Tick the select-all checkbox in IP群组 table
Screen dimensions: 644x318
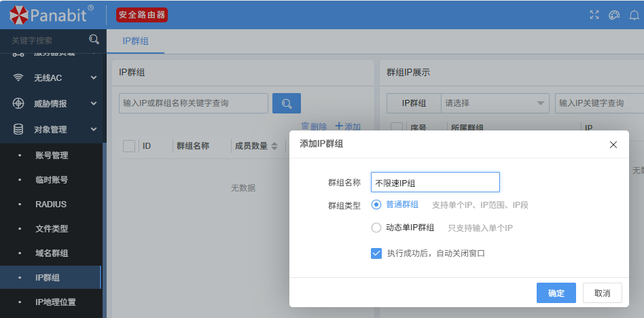129,145
